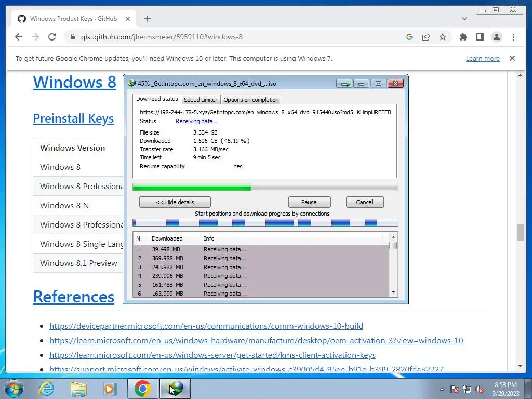Open the Chrome extensions puzzle icon
The width and height of the screenshot is (532, 399).
(x=463, y=37)
